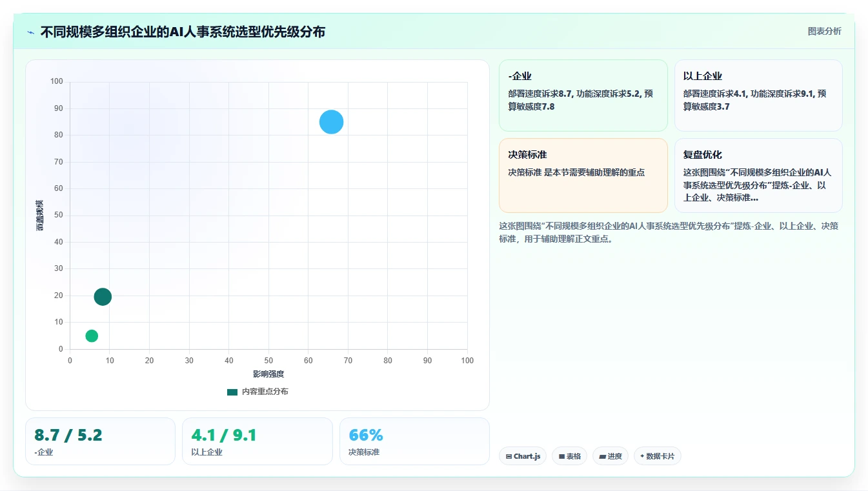868x491 pixels.
Task: Click the lightning icon beside the title
Action: click(x=30, y=32)
